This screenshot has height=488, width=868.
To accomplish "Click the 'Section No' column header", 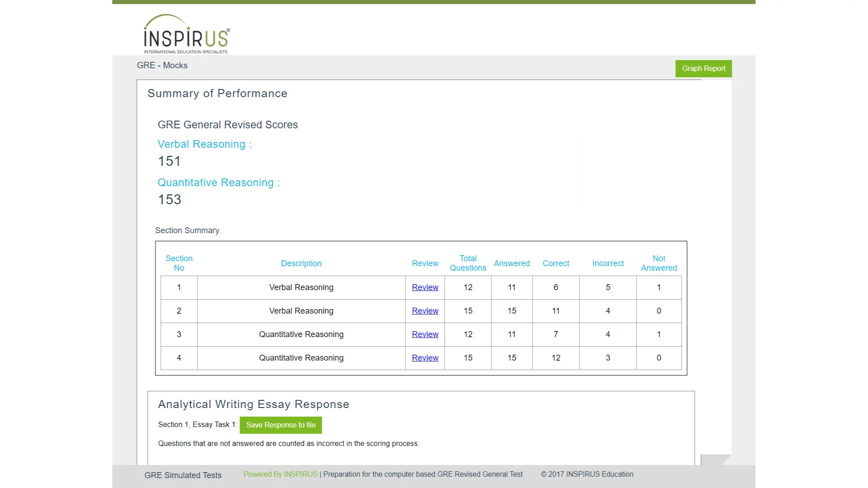I will [179, 263].
